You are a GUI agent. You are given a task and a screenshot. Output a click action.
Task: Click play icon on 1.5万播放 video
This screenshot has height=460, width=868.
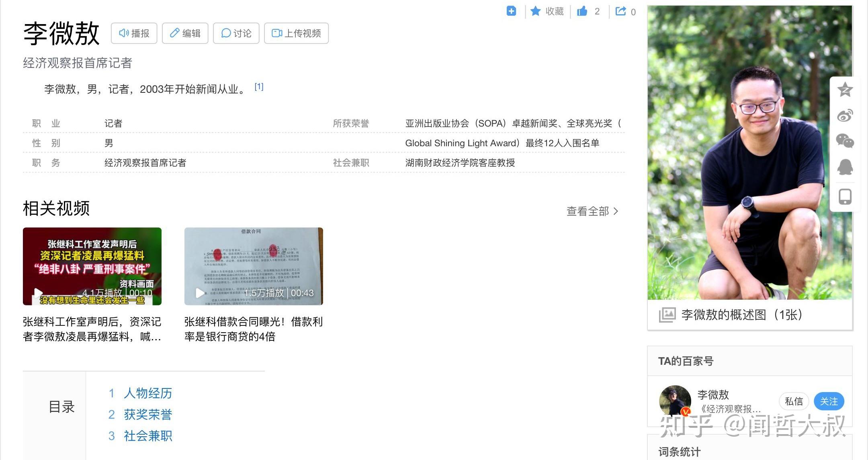click(200, 293)
